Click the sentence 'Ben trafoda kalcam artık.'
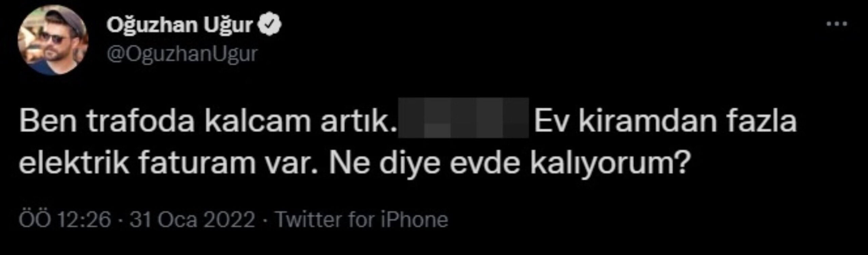Image resolution: width=868 pixels, height=255 pixels. (x=208, y=121)
